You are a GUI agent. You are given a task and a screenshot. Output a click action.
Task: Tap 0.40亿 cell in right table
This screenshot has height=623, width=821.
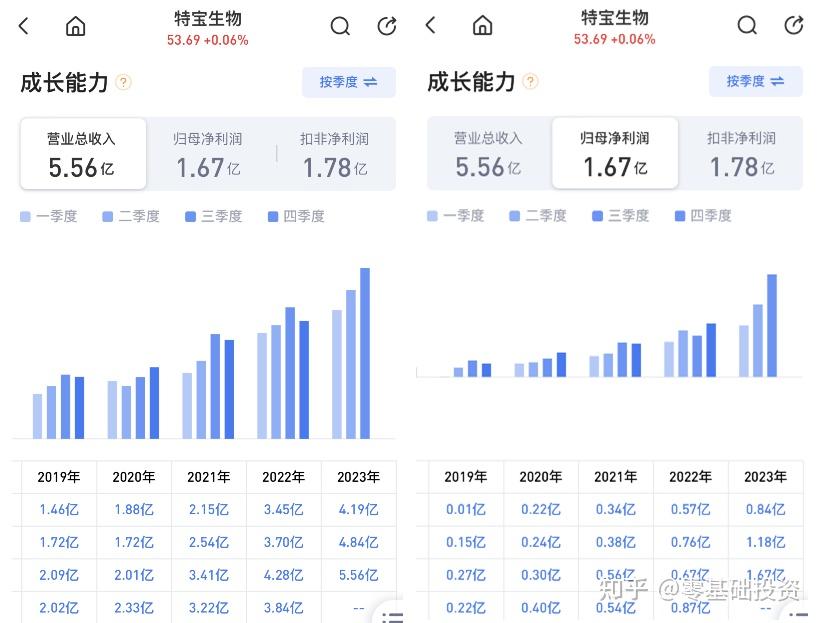pyautogui.click(x=540, y=608)
